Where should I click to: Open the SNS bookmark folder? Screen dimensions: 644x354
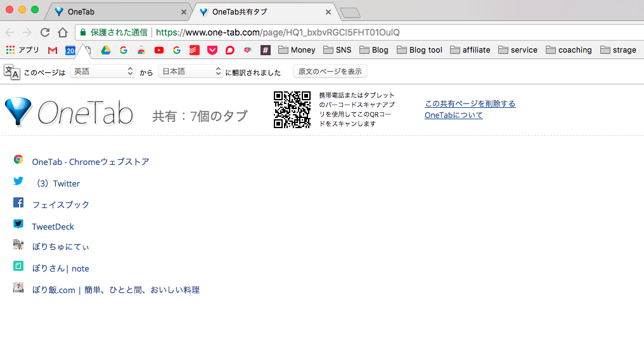337,50
